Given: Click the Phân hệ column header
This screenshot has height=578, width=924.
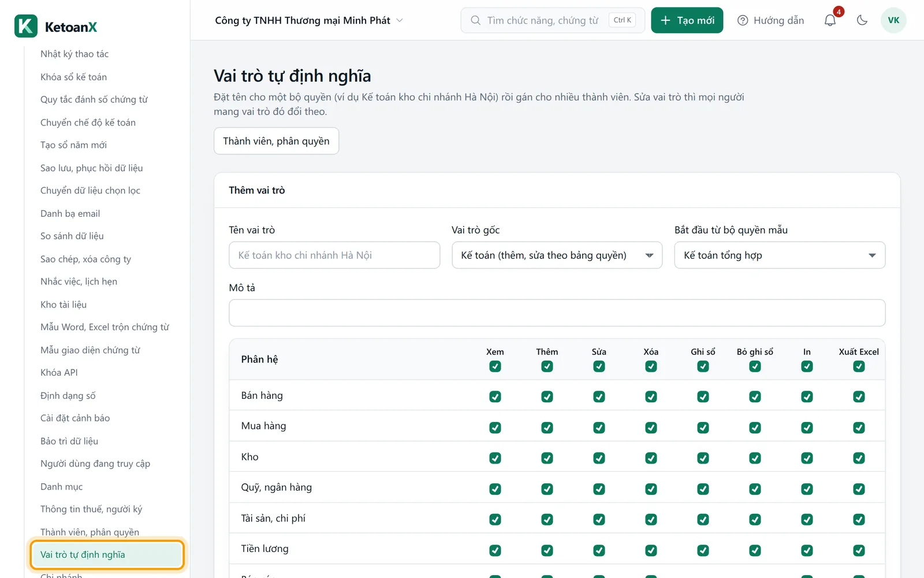Looking at the screenshot, I should coord(259,359).
